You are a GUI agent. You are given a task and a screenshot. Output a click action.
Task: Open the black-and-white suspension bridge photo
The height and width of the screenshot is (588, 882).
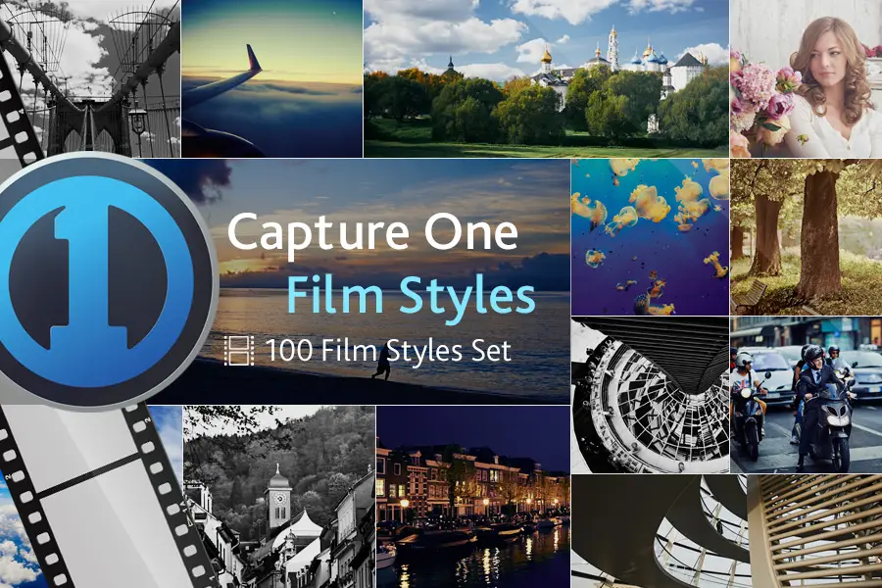click(90, 78)
